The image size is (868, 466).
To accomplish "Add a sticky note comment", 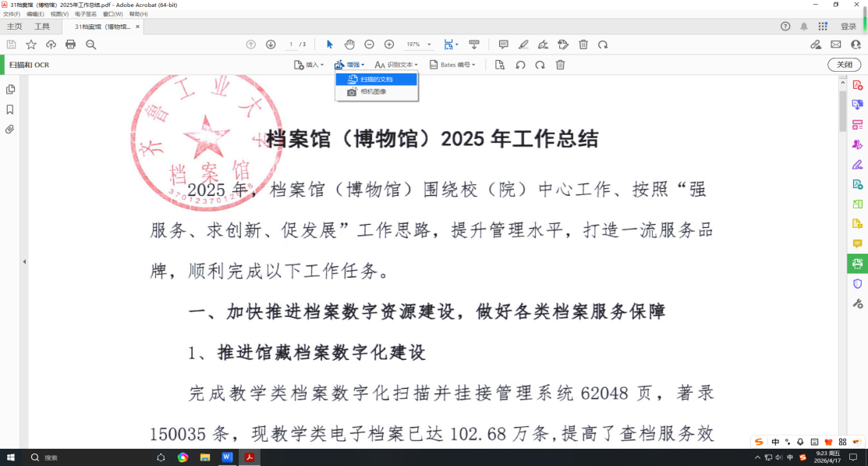I will pos(503,44).
